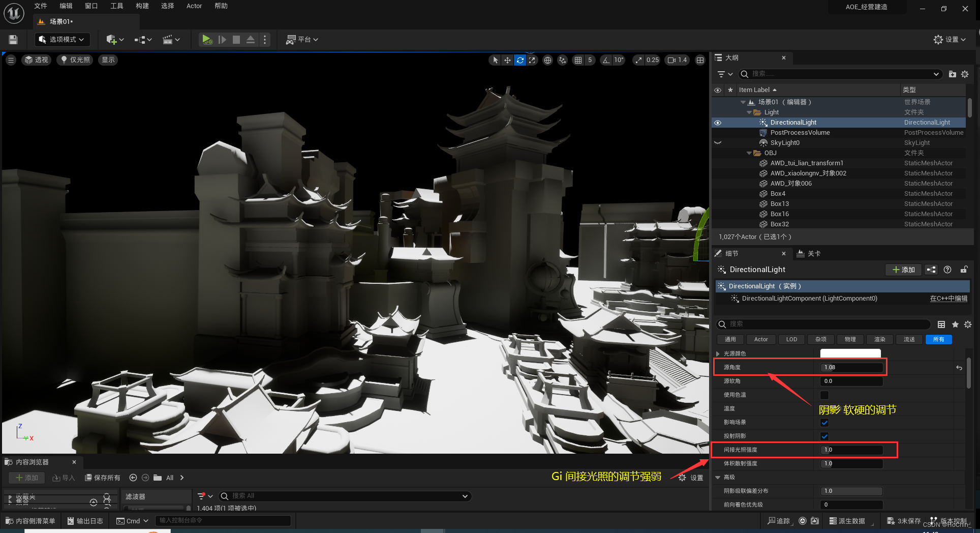
Task: Switch to the Rotate transform tool
Action: [520, 60]
